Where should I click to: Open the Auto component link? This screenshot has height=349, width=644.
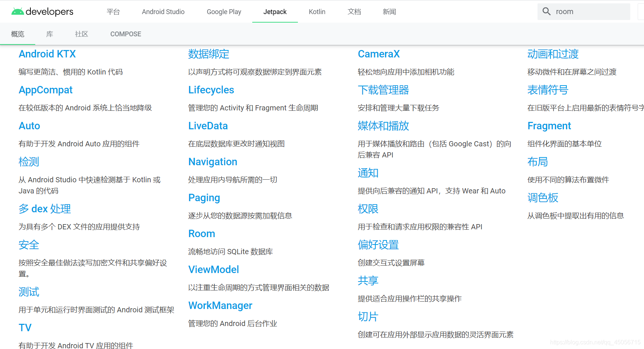[29, 126]
